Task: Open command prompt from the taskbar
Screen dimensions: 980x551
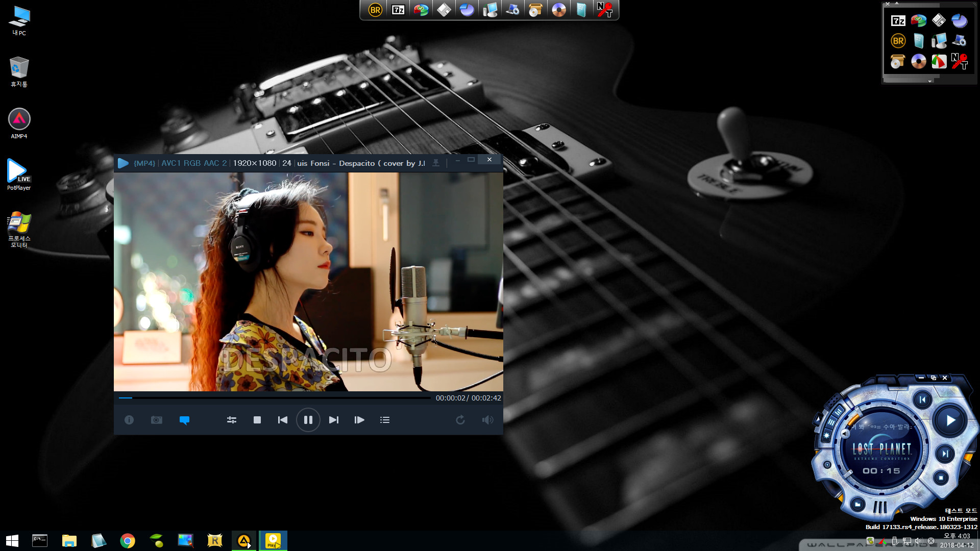Action: coord(40,541)
